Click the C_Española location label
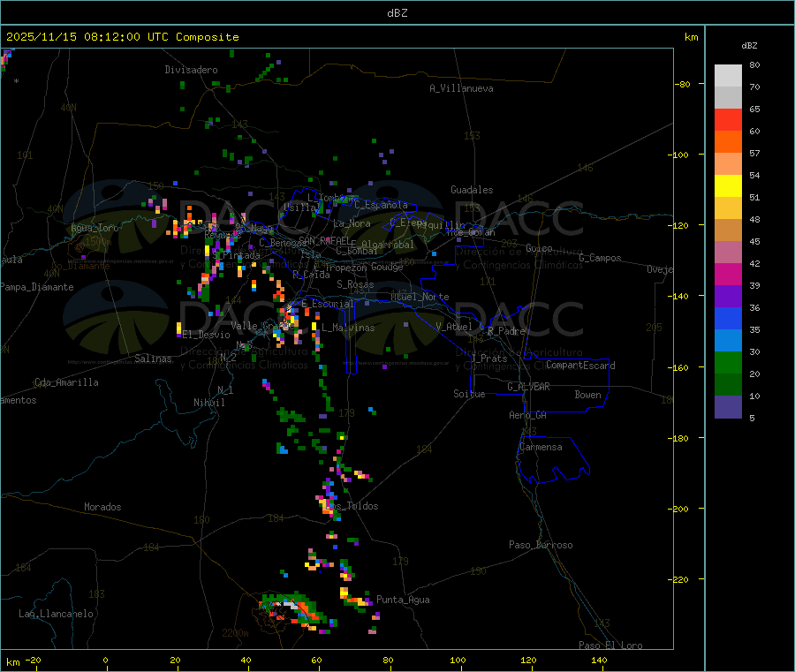The height and width of the screenshot is (672, 795). click(381, 205)
